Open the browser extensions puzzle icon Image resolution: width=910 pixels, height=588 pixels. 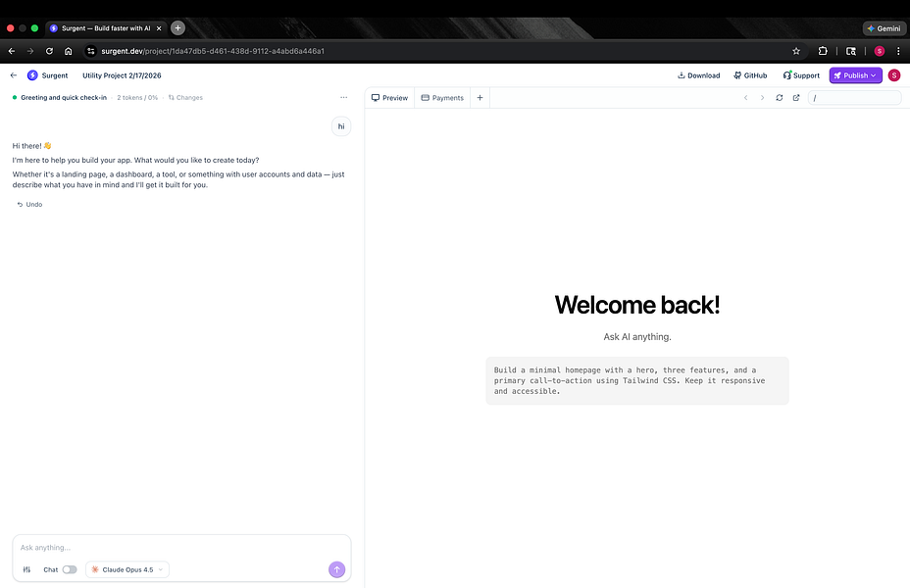(x=823, y=51)
